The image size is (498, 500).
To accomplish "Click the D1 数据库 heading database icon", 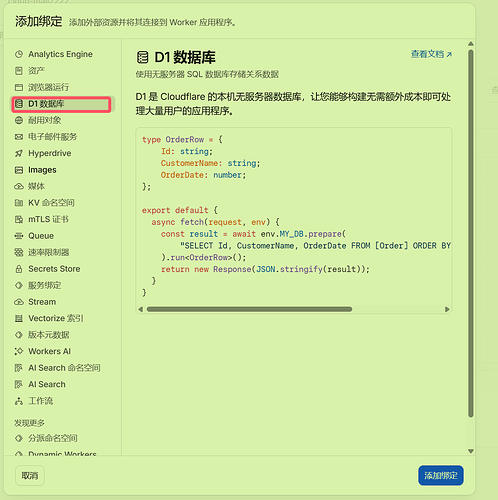I will click(x=143, y=57).
